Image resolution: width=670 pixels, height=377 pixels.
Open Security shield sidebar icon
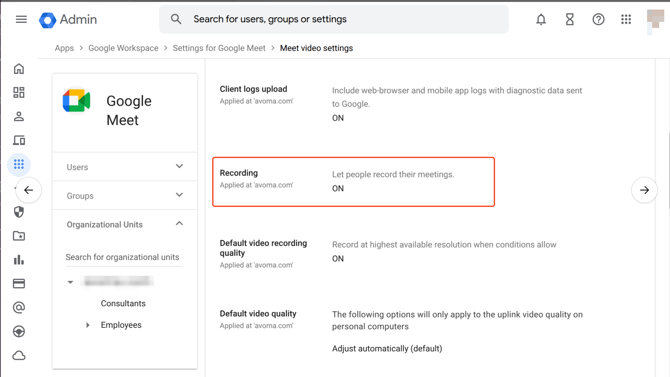(19, 212)
